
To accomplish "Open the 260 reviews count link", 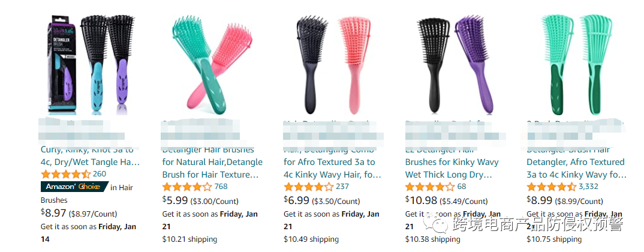I will click(x=100, y=174).
